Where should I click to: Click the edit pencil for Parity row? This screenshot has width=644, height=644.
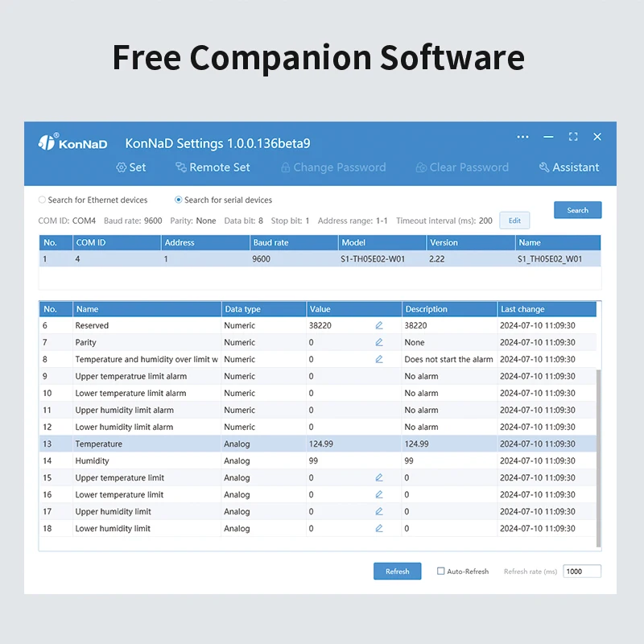tap(378, 342)
